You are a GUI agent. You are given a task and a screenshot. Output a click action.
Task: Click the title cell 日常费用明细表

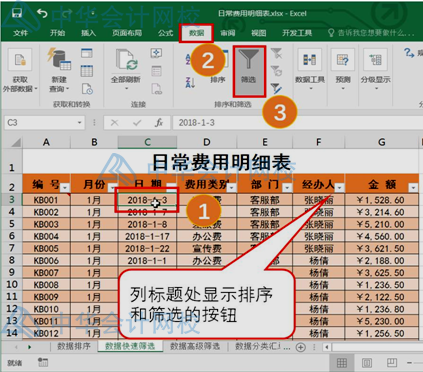tap(221, 162)
